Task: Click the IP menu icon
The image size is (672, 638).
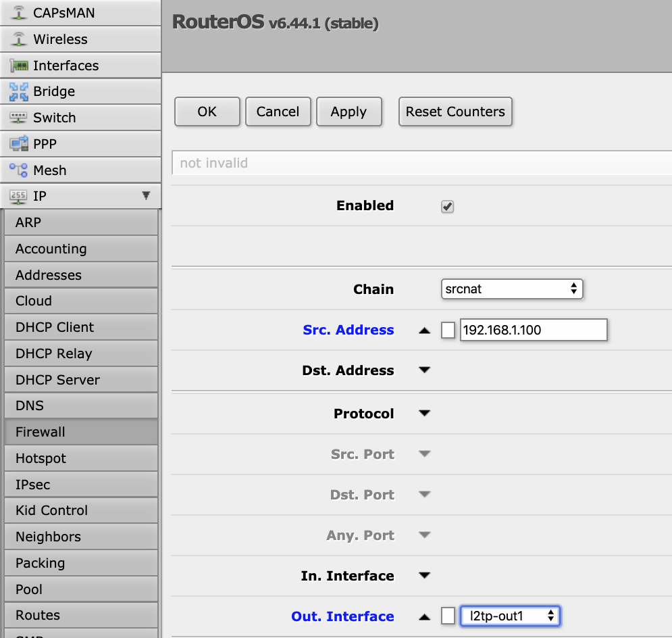Action: 18,197
